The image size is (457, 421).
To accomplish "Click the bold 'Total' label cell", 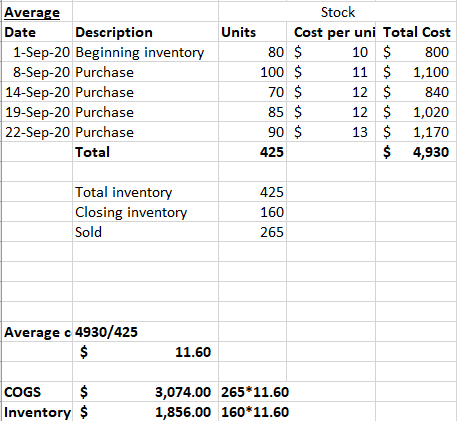I will pyautogui.click(x=146, y=152).
